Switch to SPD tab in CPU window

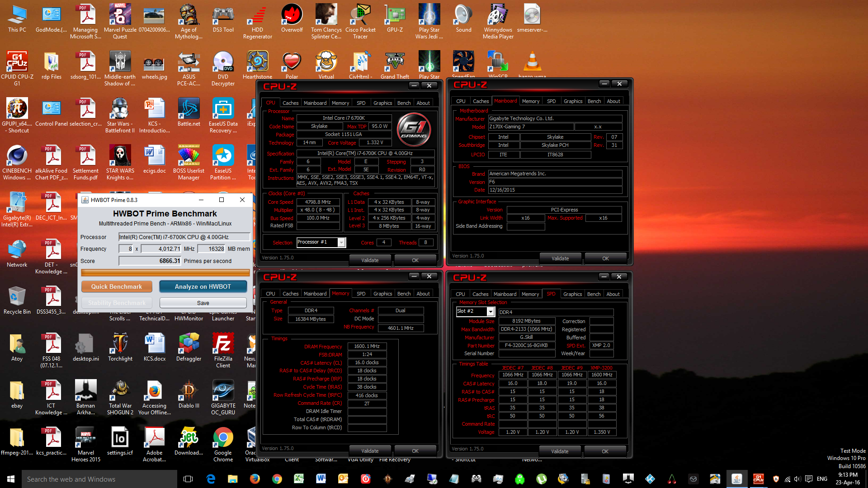tap(361, 103)
